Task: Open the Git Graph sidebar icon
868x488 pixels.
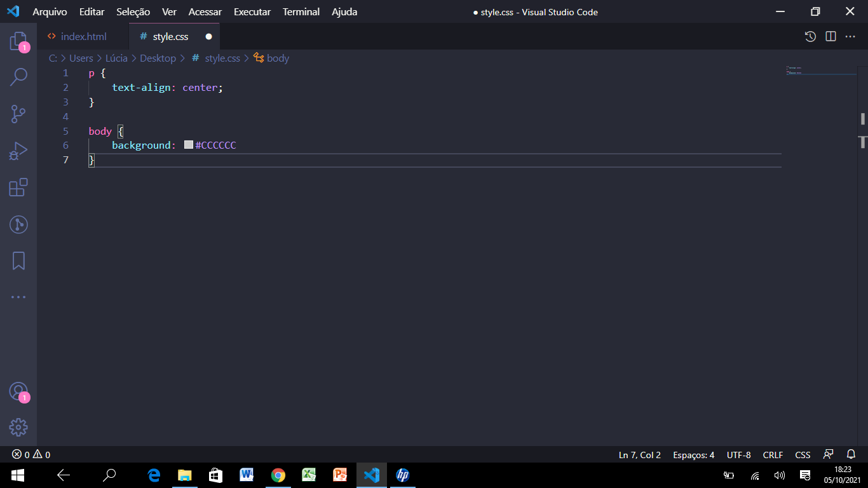Action: [18, 224]
